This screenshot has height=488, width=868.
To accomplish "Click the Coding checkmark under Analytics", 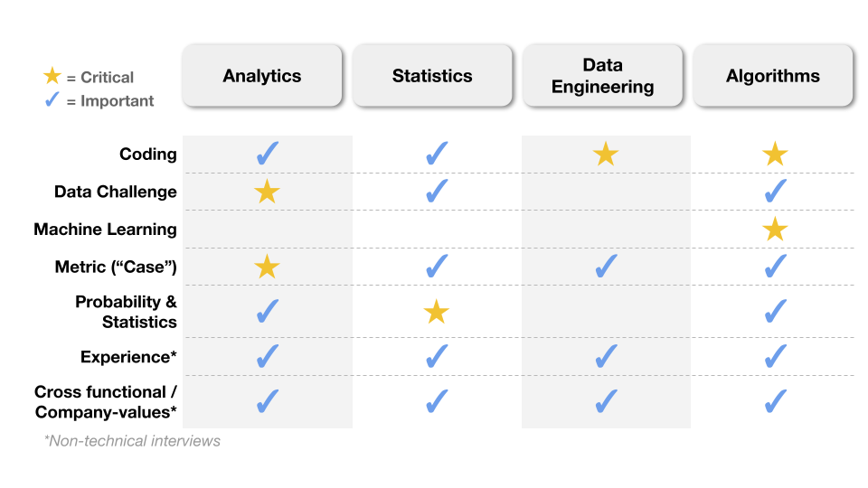I will pos(268,154).
